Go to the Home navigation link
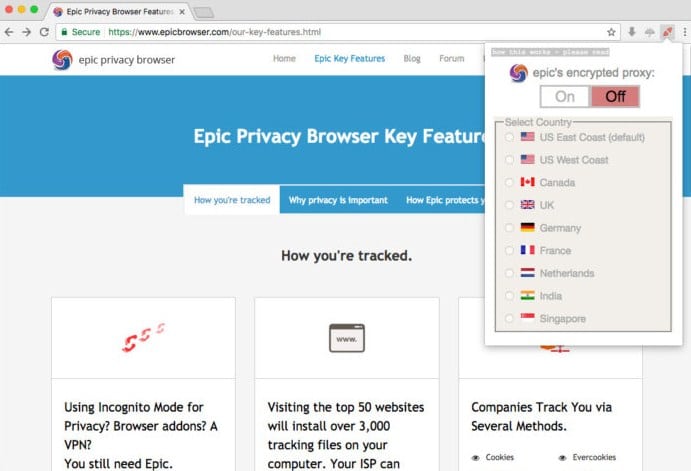The image size is (691, 471). [284, 59]
